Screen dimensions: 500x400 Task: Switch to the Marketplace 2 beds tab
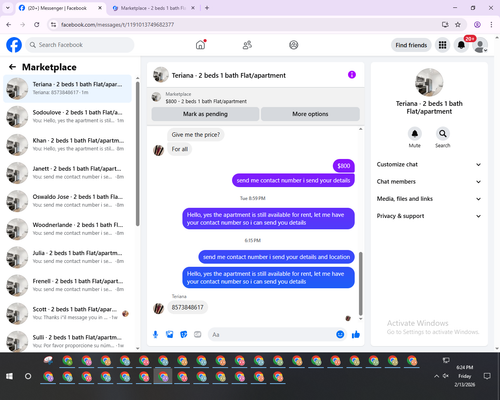pyautogui.click(x=153, y=8)
